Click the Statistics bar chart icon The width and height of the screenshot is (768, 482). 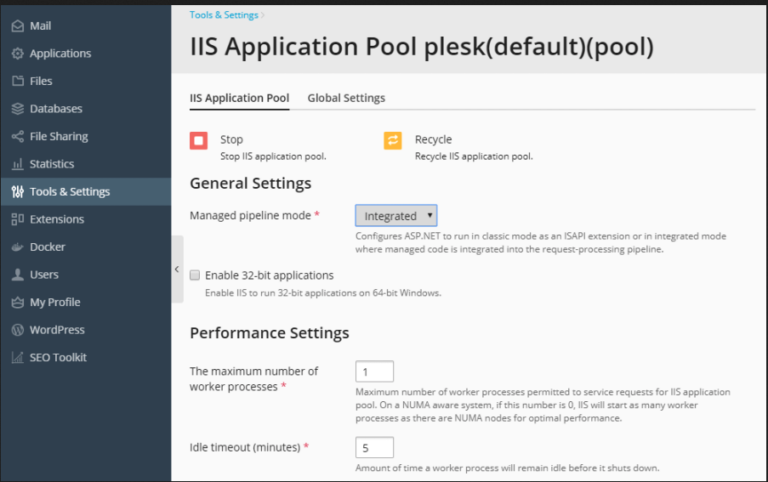[x=17, y=164]
